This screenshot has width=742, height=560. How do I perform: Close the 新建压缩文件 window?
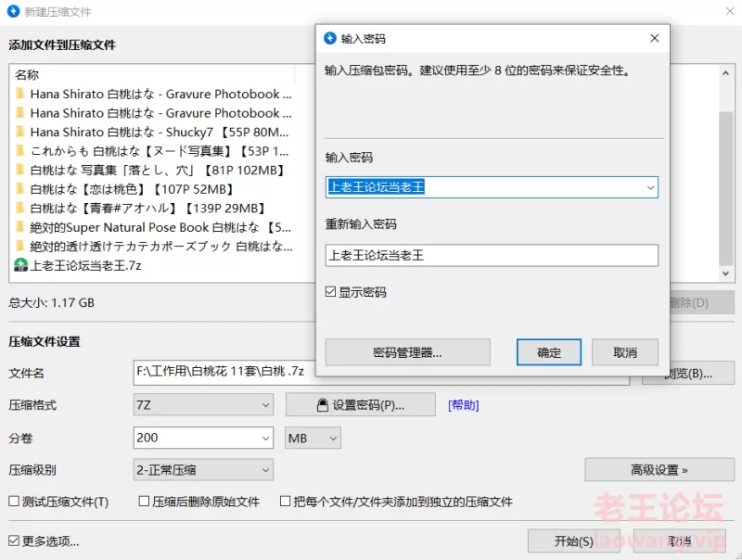730,11
